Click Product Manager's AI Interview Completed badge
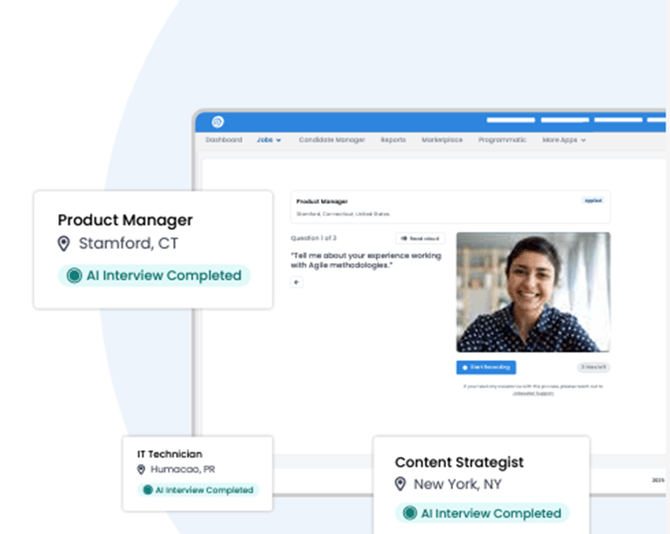Viewport: 670px width, 534px height. tap(154, 276)
